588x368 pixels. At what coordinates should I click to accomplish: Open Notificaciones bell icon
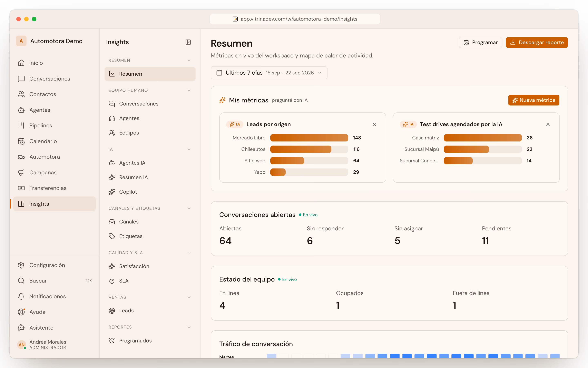point(21,296)
